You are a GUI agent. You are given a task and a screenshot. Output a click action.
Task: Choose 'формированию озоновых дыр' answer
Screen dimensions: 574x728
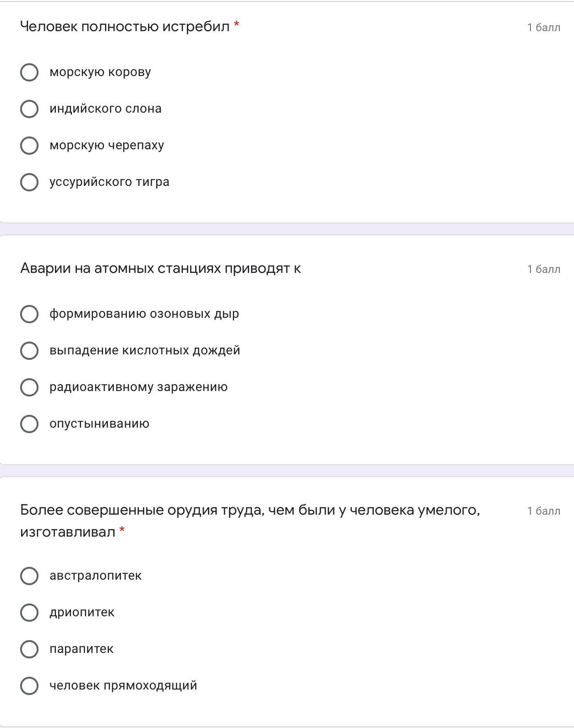pyautogui.click(x=29, y=314)
